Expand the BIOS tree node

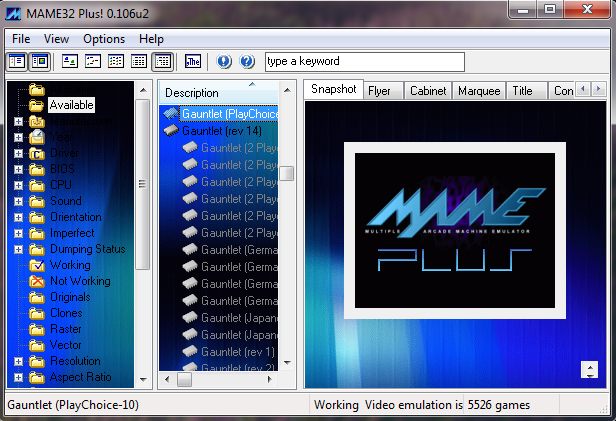coord(18,169)
